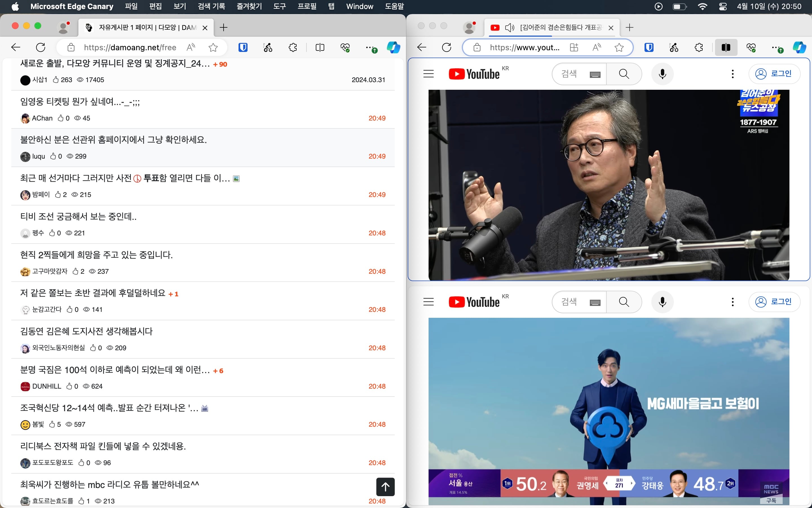This screenshot has height=508, width=812.
Task: Start voice search in upper YouTube pane
Action: click(662, 74)
